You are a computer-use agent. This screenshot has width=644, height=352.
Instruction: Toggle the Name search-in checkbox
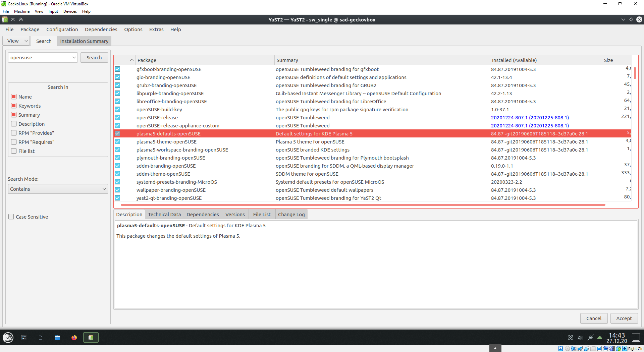(x=14, y=97)
